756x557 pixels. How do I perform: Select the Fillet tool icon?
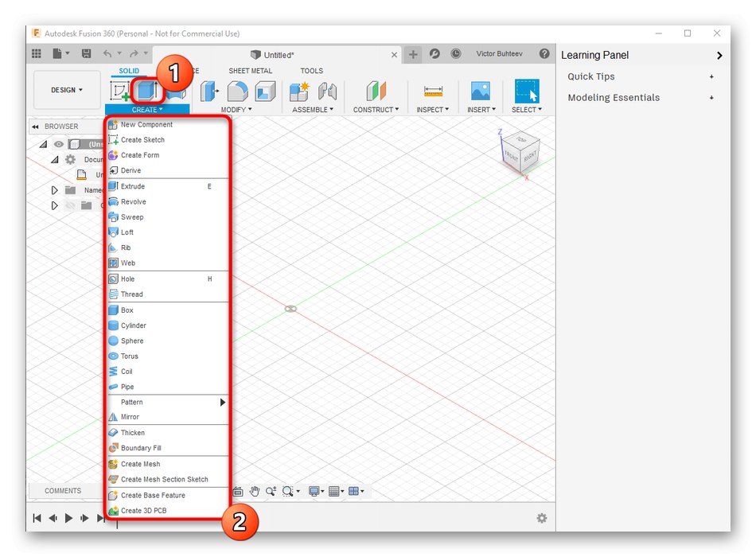238,92
